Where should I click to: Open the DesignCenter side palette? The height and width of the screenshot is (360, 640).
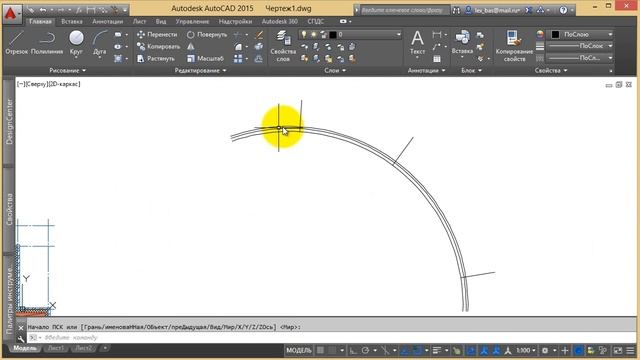pos(9,121)
